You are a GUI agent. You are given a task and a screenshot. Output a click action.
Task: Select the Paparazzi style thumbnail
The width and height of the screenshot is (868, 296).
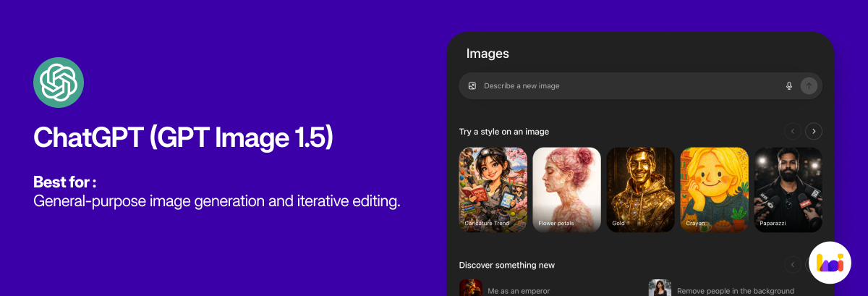click(788, 190)
